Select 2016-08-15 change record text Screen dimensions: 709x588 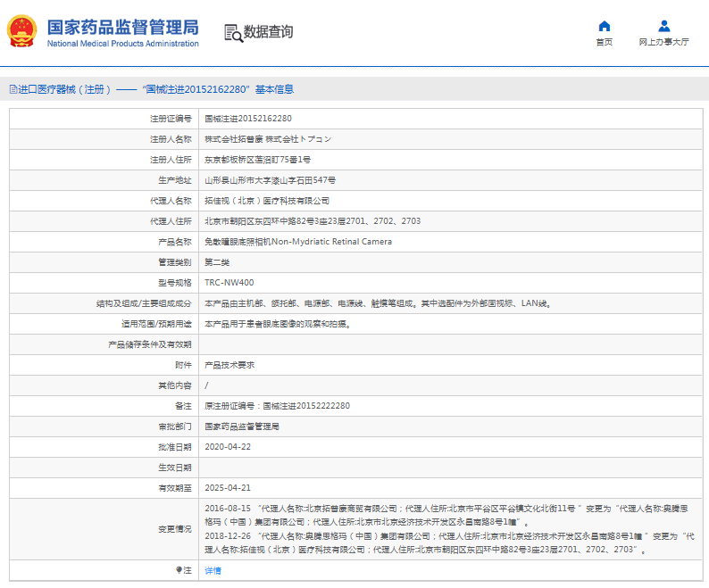pyautogui.click(x=446, y=515)
